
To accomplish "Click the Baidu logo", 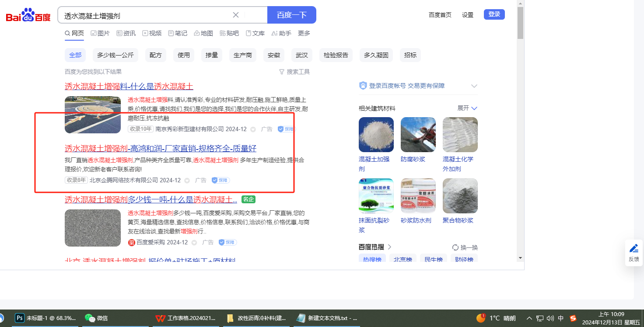I will pos(28,15).
